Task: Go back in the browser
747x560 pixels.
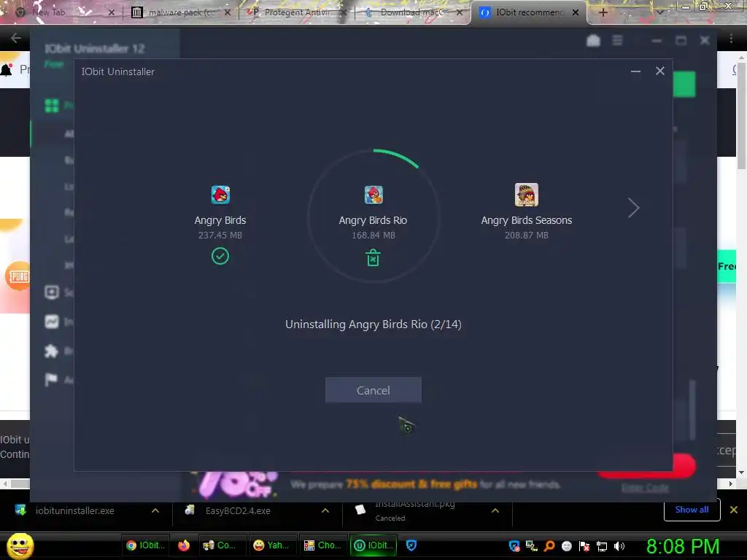Action: pyautogui.click(x=16, y=38)
